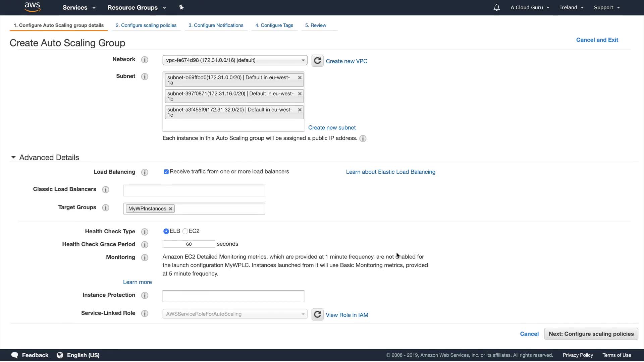This screenshot has height=362, width=644.
Task: Click the notifications bell icon
Action: point(496,7)
